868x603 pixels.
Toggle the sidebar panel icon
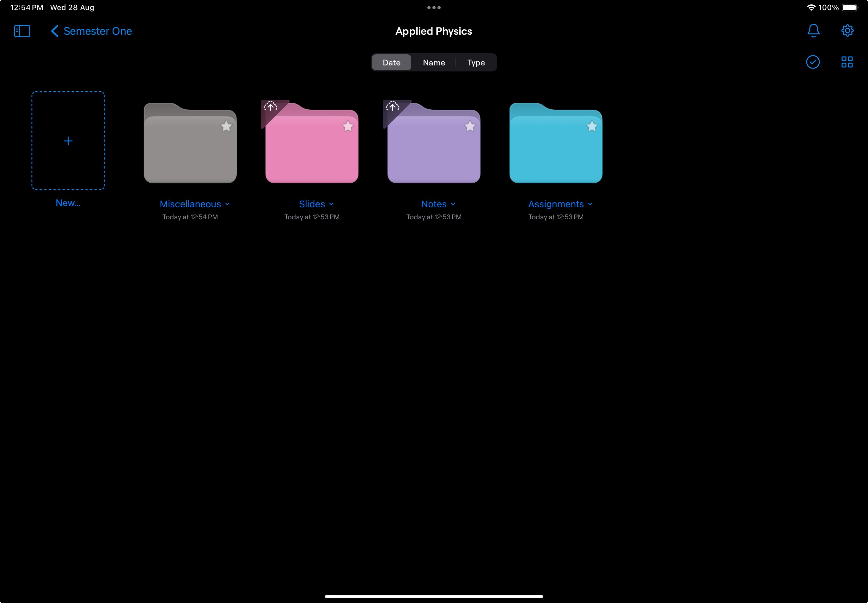[x=22, y=30]
